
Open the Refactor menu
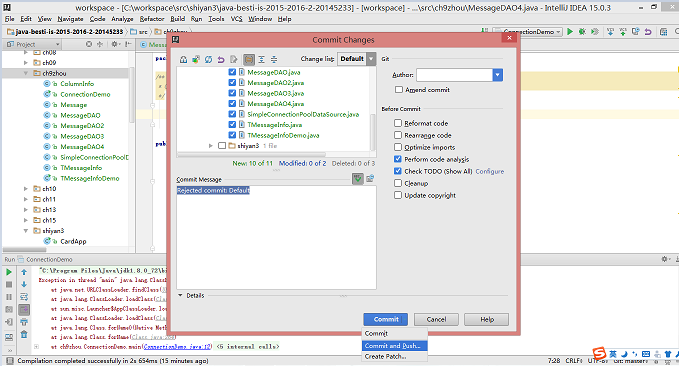pyautogui.click(x=152, y=19)
